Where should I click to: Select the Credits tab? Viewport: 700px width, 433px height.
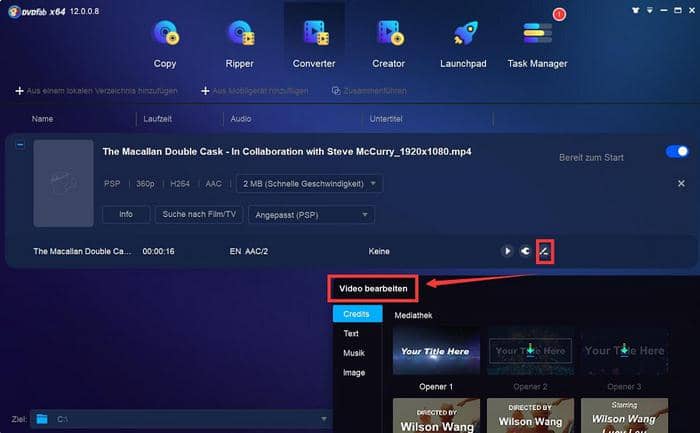(x=357, y=314)
